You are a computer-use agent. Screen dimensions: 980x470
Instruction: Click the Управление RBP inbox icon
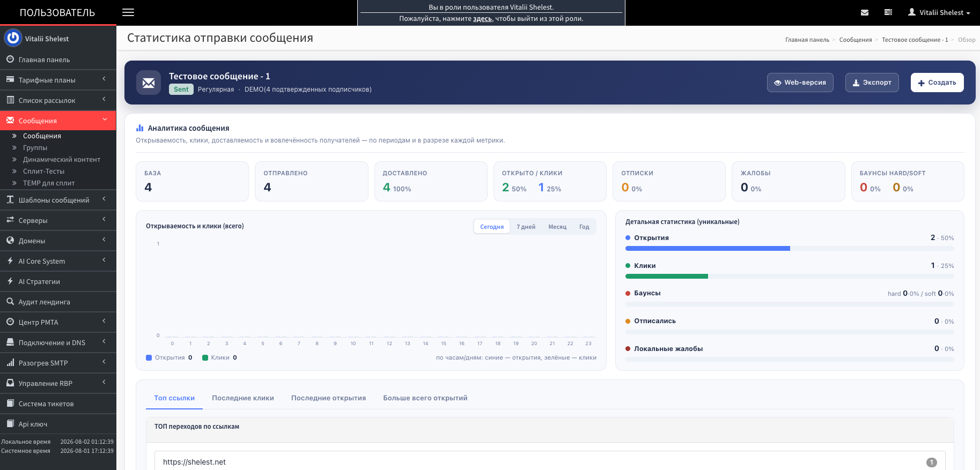10,383
